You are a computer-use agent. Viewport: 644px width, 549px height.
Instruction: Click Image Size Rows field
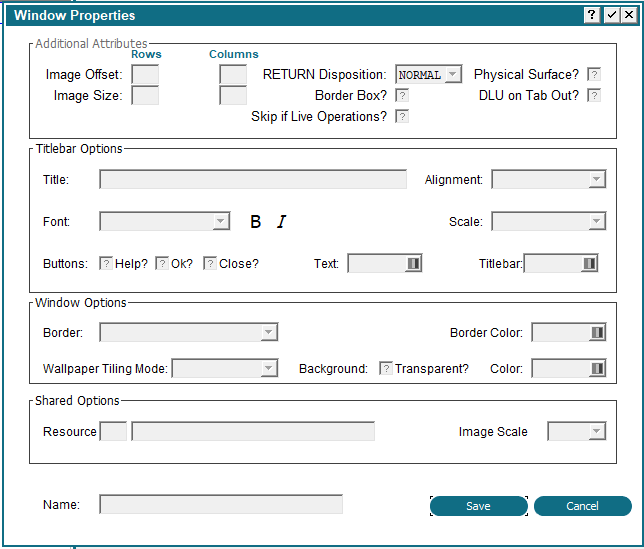point(145,95)
